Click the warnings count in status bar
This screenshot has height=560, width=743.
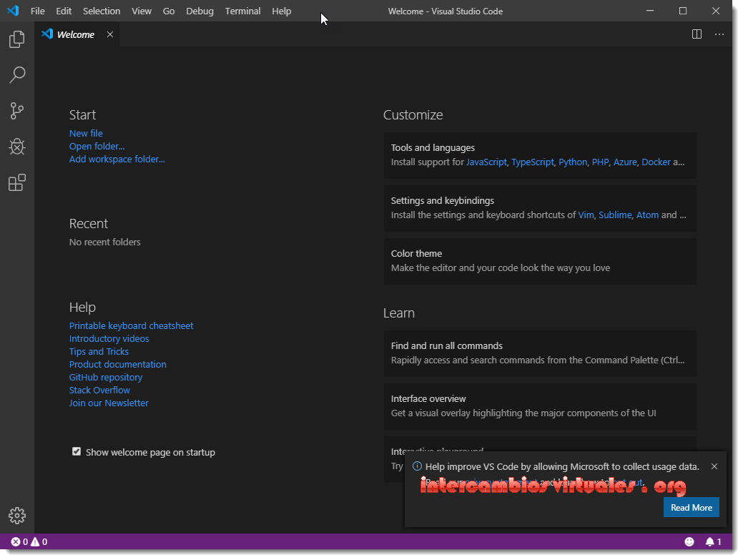click(39, 541)
